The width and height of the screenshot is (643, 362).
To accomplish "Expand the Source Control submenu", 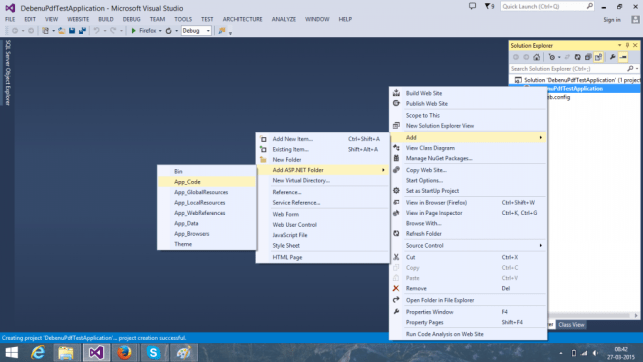I will coord(468,245).
